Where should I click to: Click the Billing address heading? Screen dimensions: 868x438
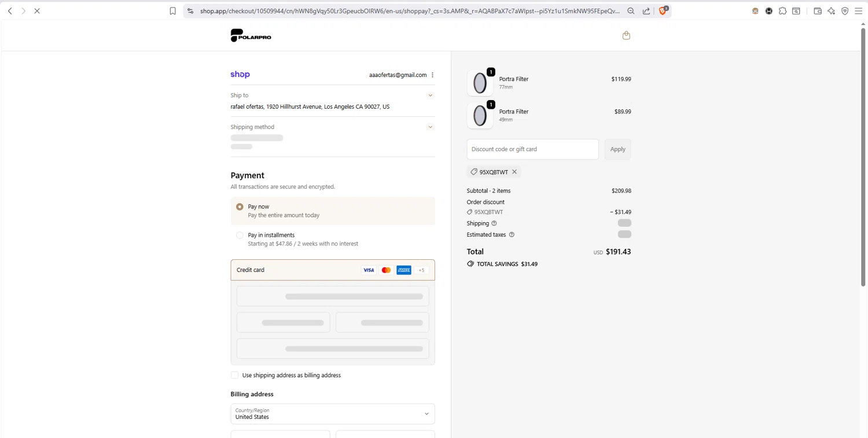click(x=252, y=394)
